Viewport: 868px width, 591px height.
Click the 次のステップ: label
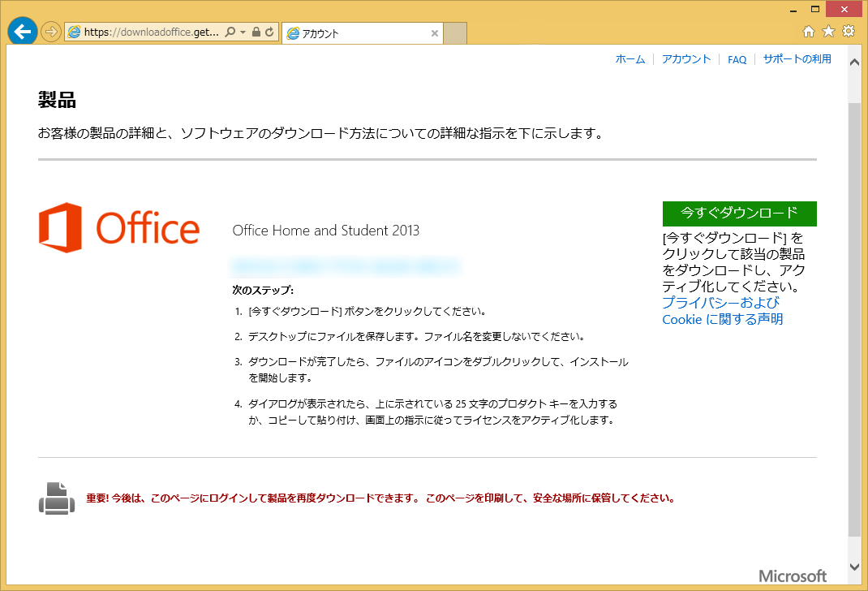click(x=263, y=291)
